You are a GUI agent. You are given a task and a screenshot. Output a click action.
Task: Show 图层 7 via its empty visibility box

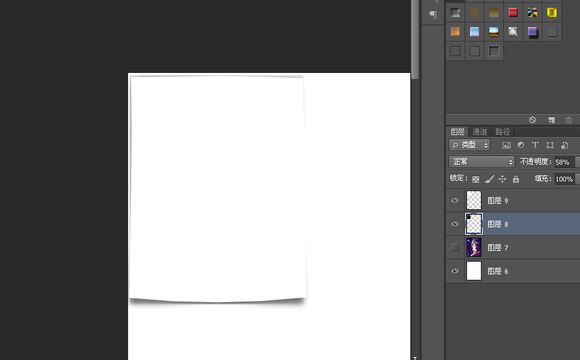455,247
